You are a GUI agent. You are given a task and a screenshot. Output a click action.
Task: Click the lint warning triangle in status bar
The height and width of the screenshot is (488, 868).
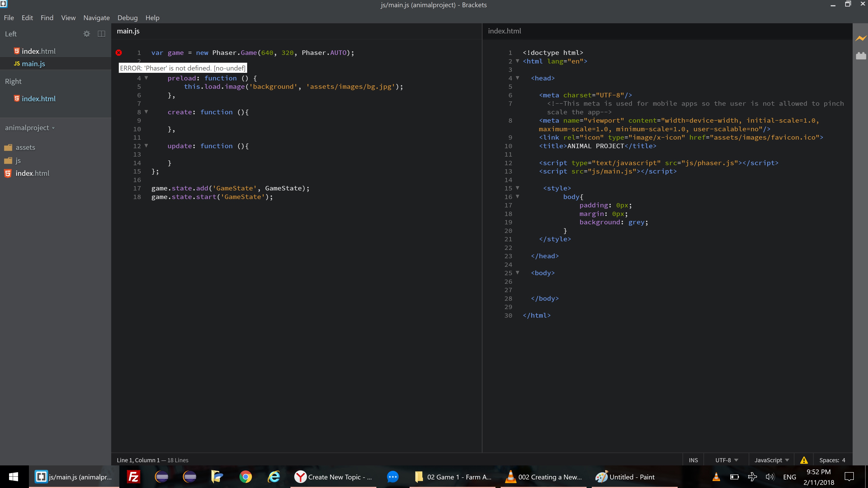(x=804, y=460)
